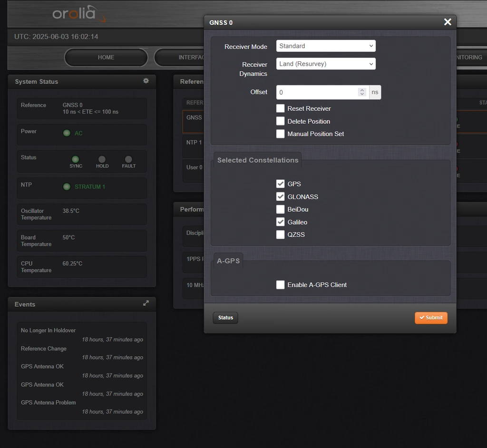487x448 pixels.
Task: Click the 'GPS Antenna Problem' event
Action: pos(48,403)
